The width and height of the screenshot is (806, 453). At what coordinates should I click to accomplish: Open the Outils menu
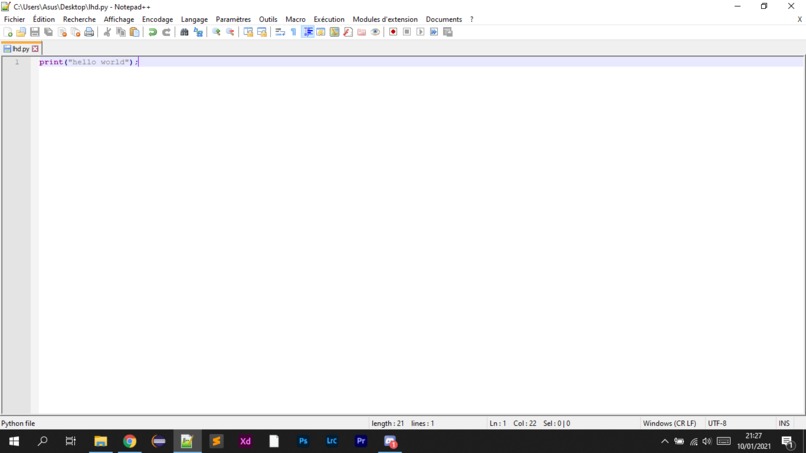click(x=268, y=19)
